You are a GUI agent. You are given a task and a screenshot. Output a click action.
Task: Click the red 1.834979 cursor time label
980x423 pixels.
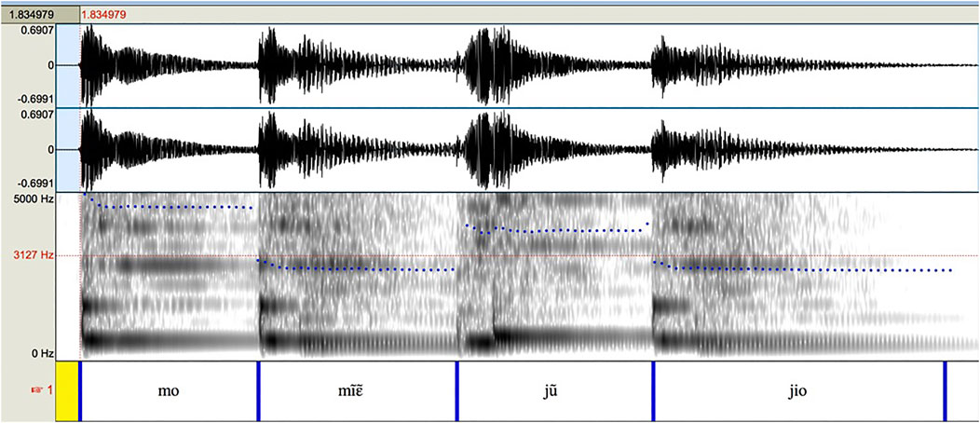click(x=104, y=15)
